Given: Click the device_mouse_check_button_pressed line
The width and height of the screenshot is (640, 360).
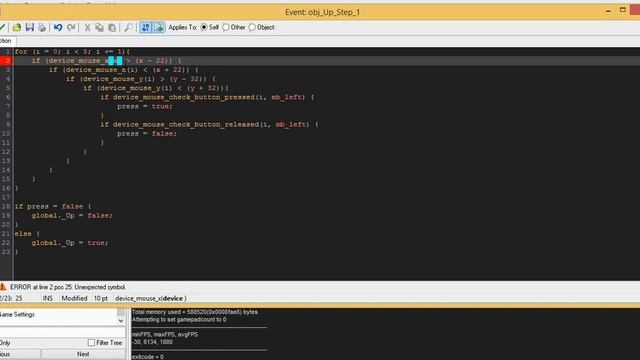Looking at the screenshot, I should tap(207, 97).
